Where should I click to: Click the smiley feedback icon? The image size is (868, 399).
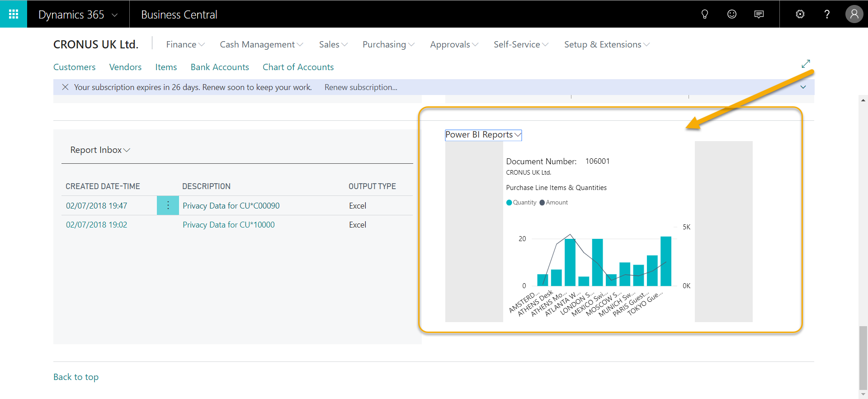tap(732, 14)
